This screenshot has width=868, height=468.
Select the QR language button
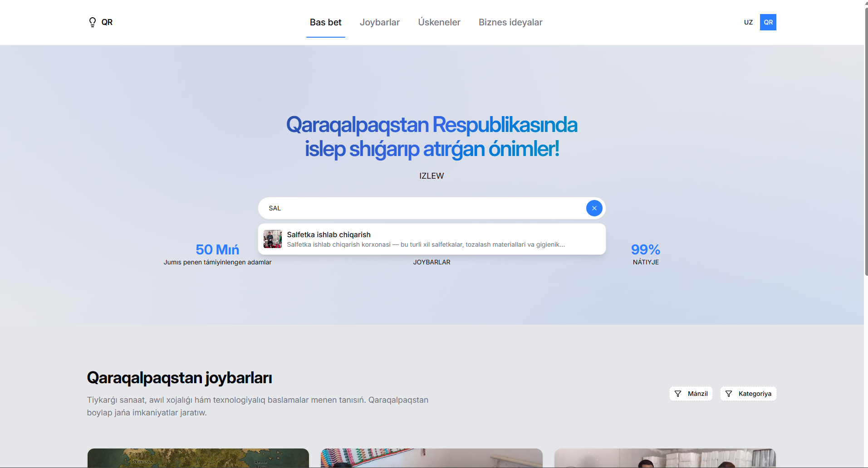768,22
